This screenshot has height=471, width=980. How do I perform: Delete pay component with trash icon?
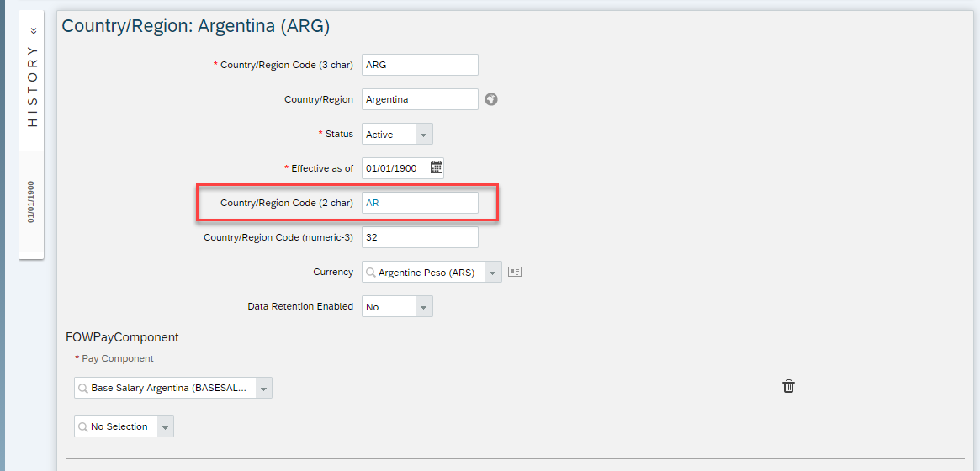[x=789, y=387]
